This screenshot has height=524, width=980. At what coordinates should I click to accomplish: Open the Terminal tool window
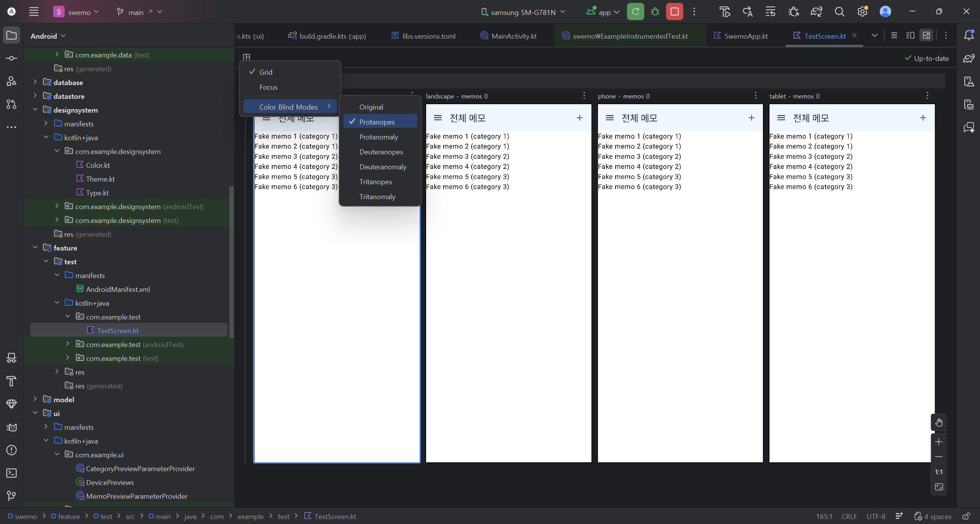click(11, 473)
